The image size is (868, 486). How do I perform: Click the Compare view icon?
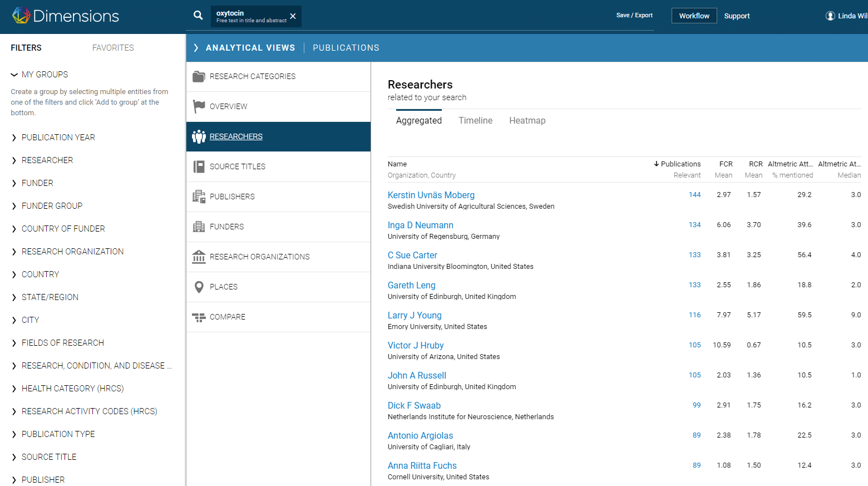(x=199, y=317)
